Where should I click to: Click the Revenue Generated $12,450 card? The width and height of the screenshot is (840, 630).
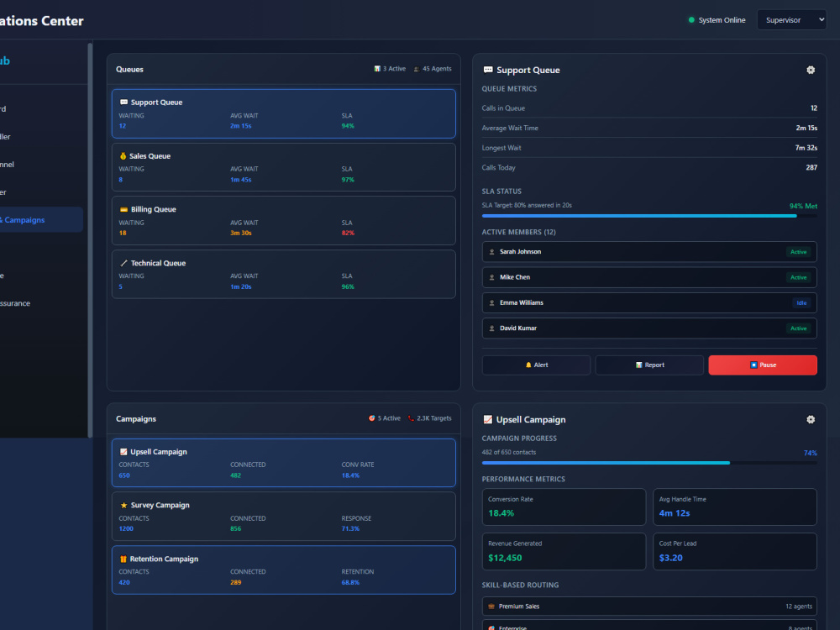pyautogui.click(x=564, y=551)
